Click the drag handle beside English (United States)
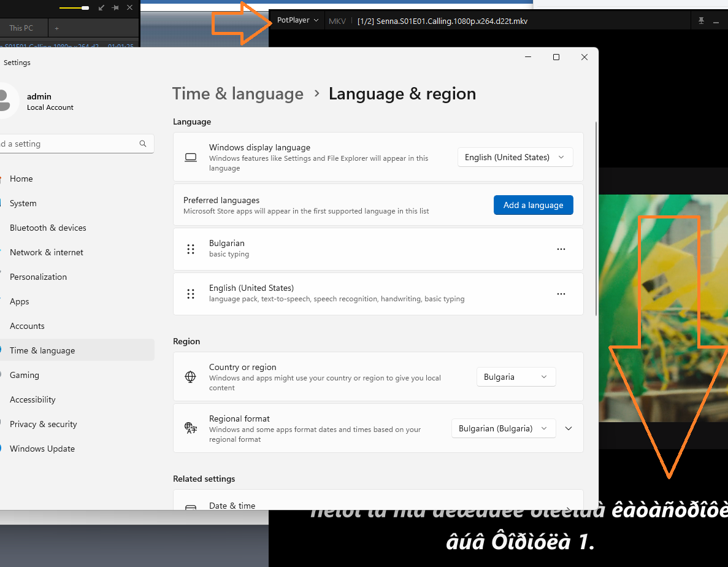Image resolution: width=728 pixels, height=567 pixels. (x=191, y=294)
